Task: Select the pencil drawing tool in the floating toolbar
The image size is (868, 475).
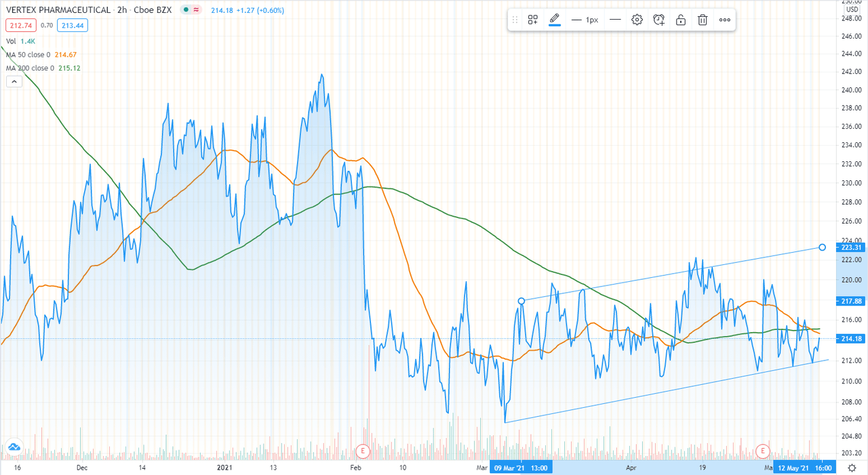Action: point(554,20)
